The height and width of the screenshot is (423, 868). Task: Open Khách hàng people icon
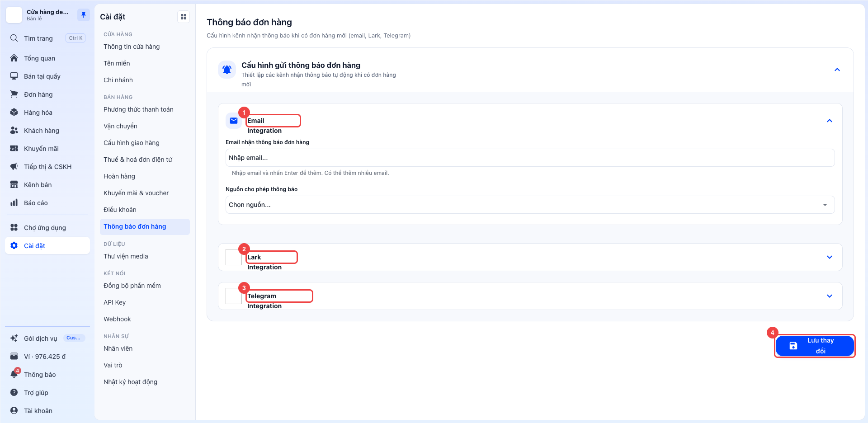(14, 130)
